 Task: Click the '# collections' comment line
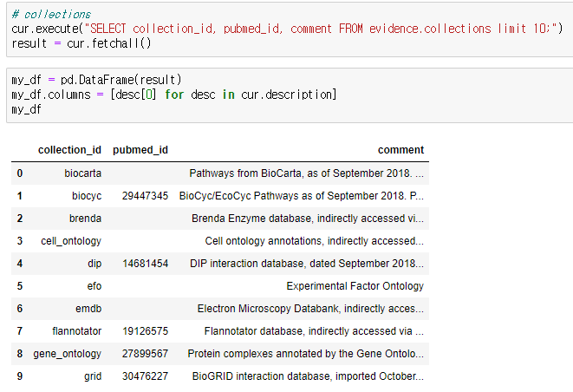51,14
